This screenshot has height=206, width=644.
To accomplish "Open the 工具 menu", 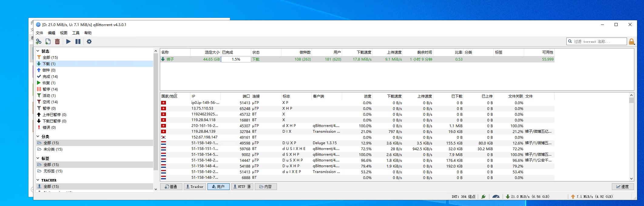I will (76, 33).
